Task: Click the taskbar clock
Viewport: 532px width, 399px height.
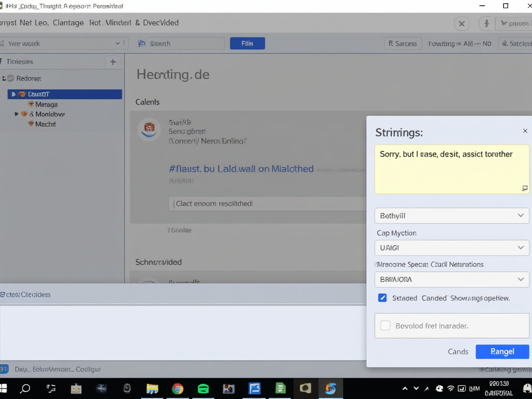Action: tap(499, 389)
